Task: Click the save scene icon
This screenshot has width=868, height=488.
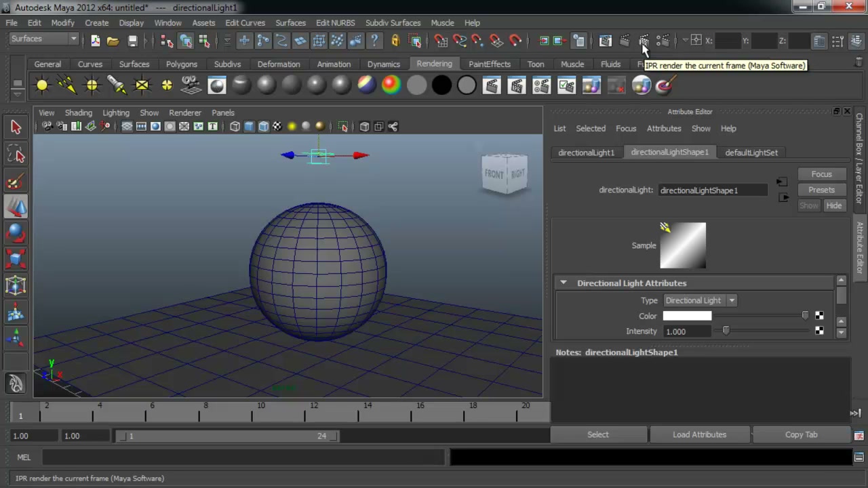Action: pyautogui.click(x=133, y=41)
